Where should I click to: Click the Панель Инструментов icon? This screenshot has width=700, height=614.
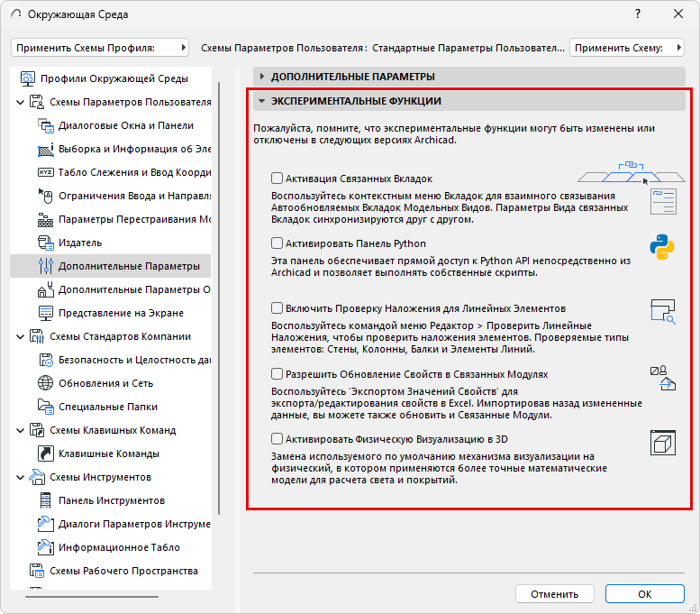pos(46,500)
